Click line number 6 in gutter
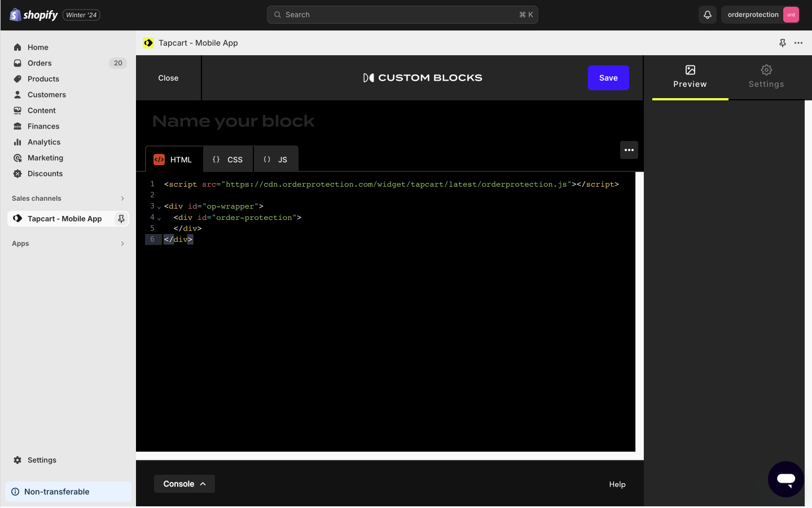Image resolution: width=812 pixels, height=508 pixels. tap(152, 240)
